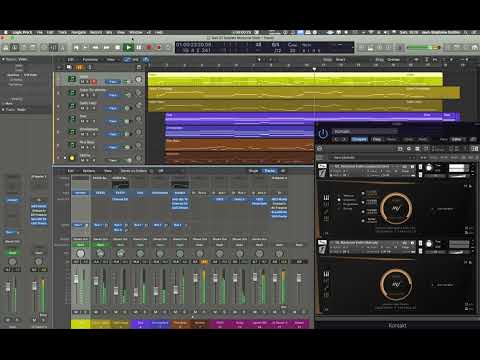Click the Fast Forward transport button
The image size is (480, 360).
106,47
